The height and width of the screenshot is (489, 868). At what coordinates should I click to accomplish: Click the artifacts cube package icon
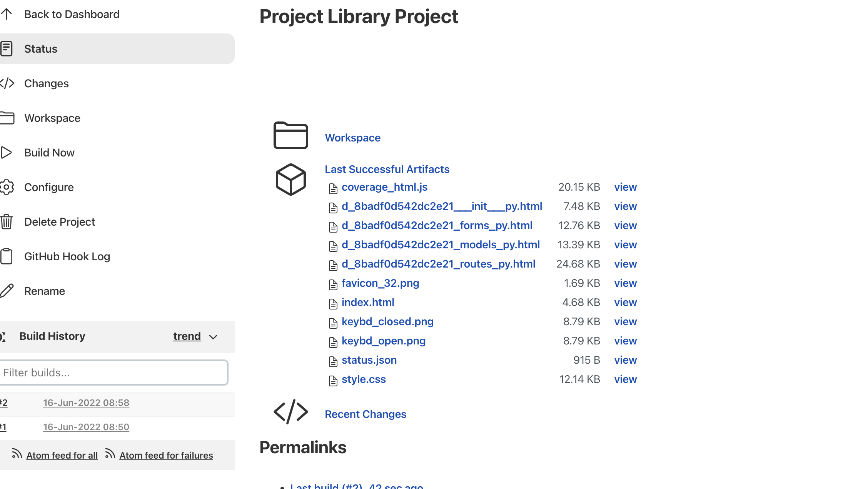coord(291,180)
